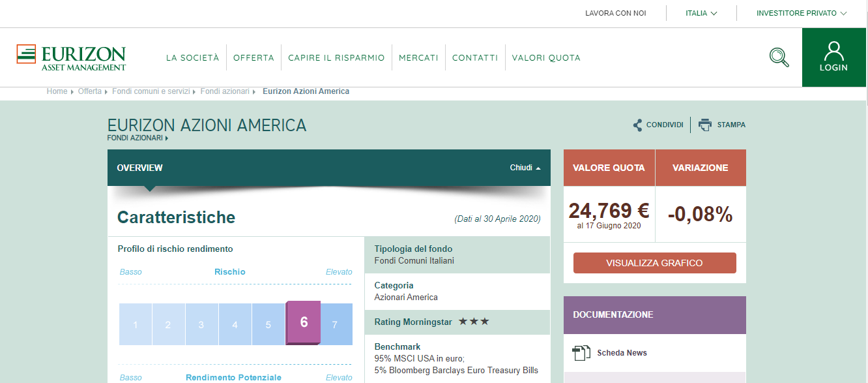Click the VISUALIZZA GRAFICO button
868x383 pixels.
[655, 263]
